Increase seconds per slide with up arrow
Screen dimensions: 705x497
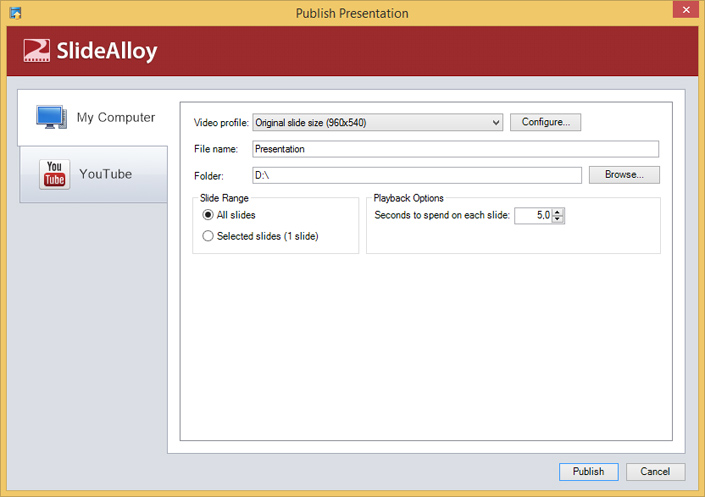(558, 212)
